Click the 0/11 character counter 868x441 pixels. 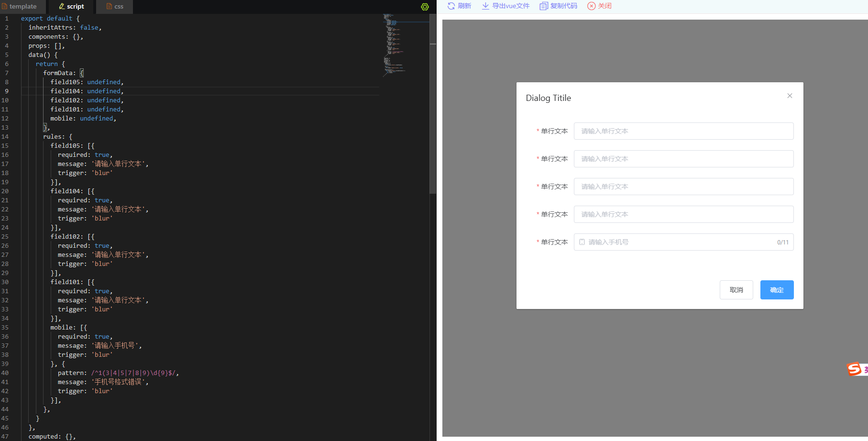click(x=783, y=242)
